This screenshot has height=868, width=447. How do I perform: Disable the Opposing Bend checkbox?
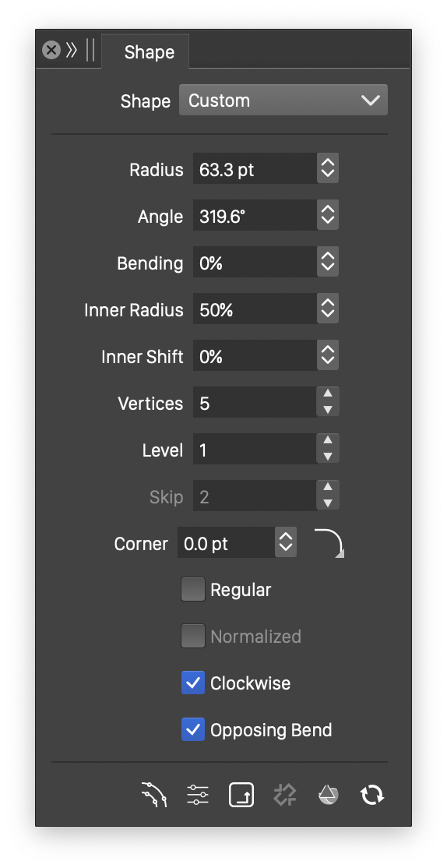tap(193, 729)
